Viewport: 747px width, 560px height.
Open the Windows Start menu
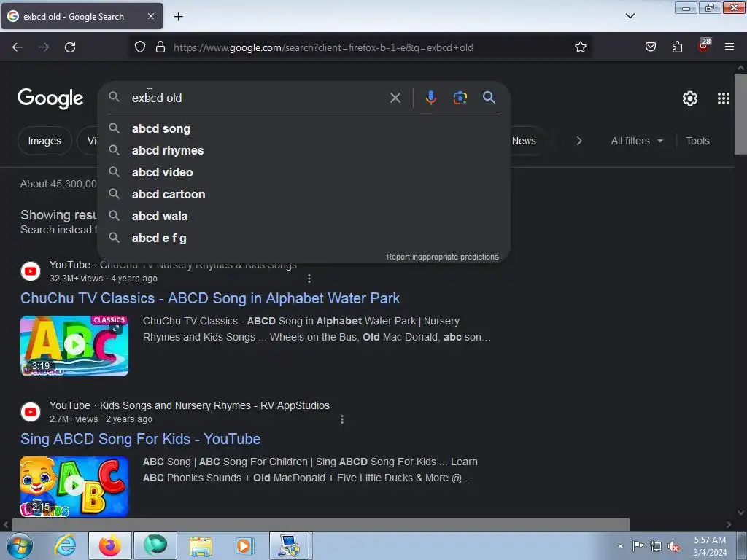pos(18,545)
